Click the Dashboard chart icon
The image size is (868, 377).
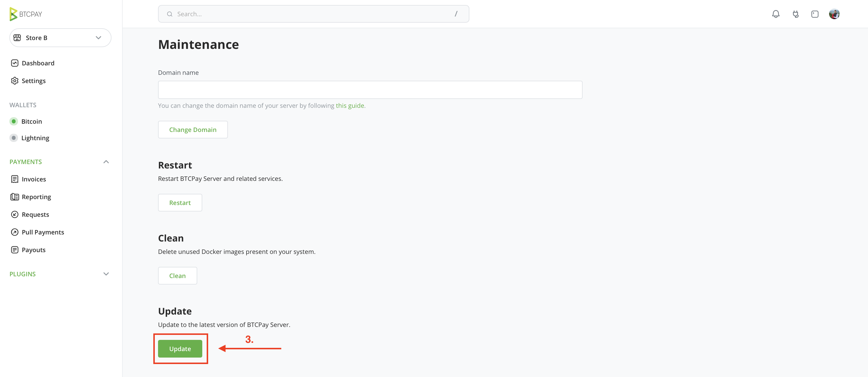click(14, 63)
